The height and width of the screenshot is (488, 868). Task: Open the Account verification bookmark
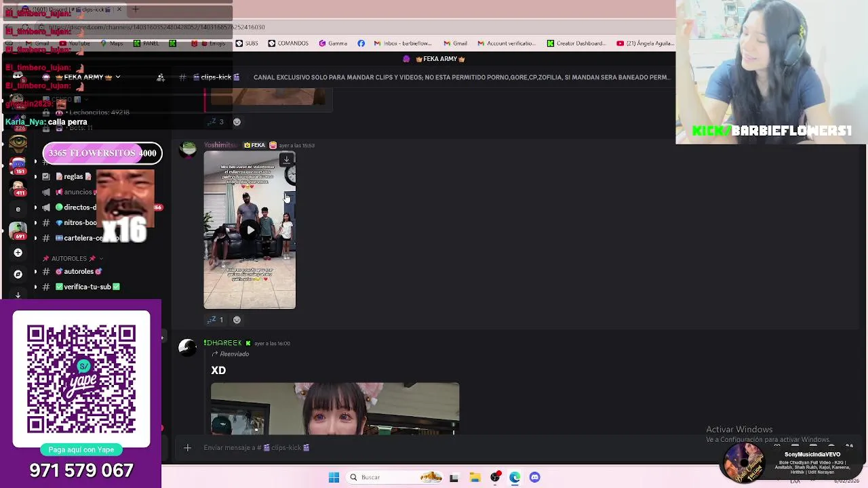point(507,43)
